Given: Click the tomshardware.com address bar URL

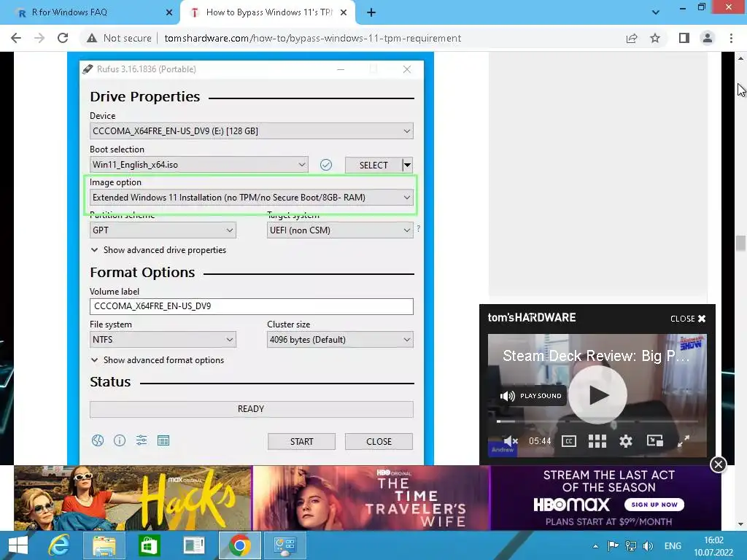Looking at the screenshot, I should (312, 38).
